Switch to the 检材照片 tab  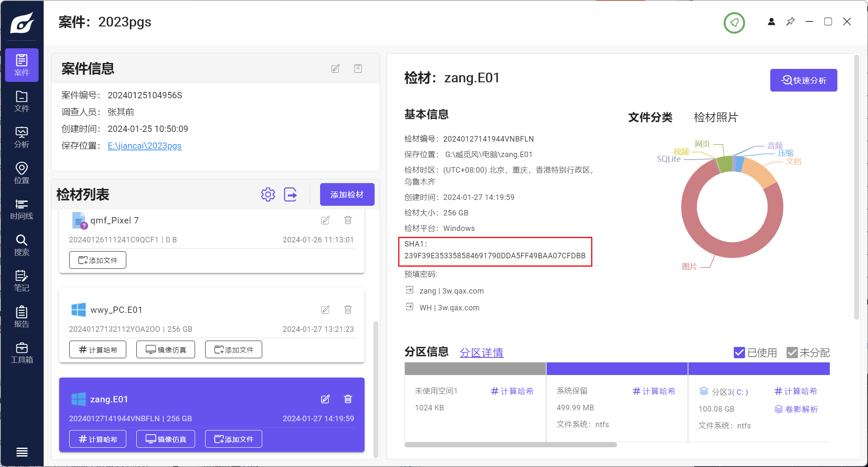(716, 117)
